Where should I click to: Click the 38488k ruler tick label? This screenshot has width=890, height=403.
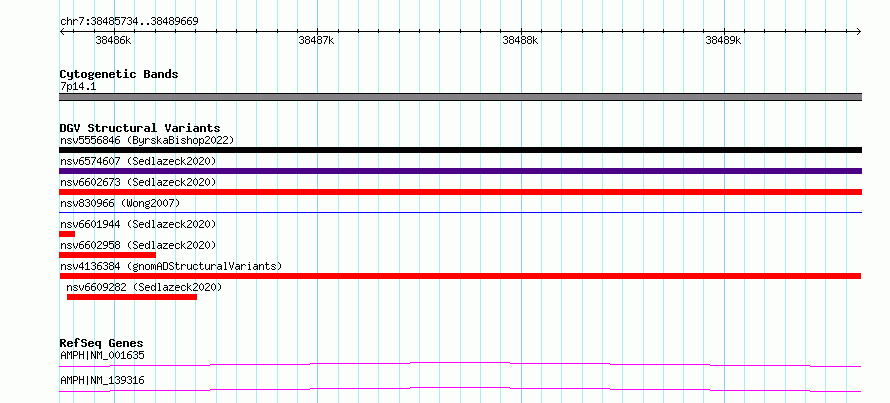point(520,40)
